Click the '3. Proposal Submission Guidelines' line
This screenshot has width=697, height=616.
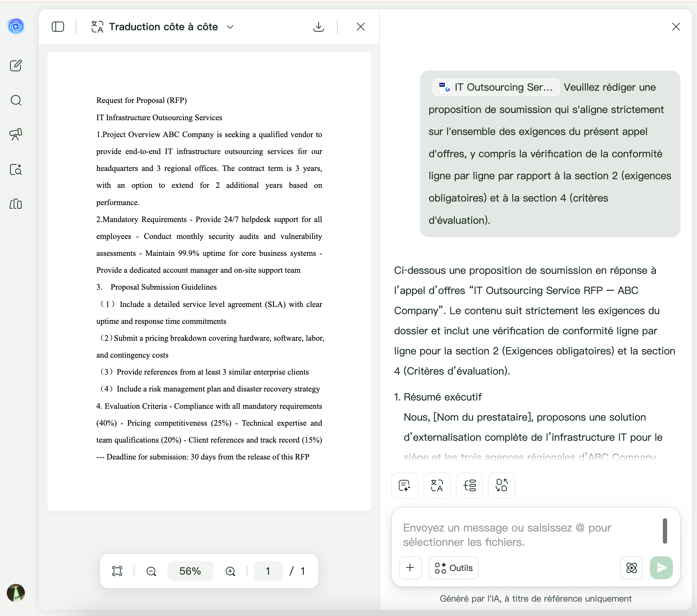point(156,287)
